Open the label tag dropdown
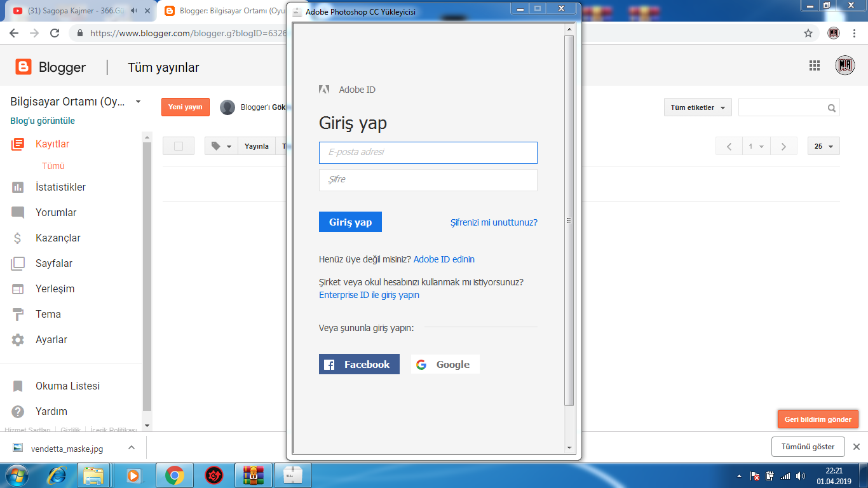 coord(222,146)
